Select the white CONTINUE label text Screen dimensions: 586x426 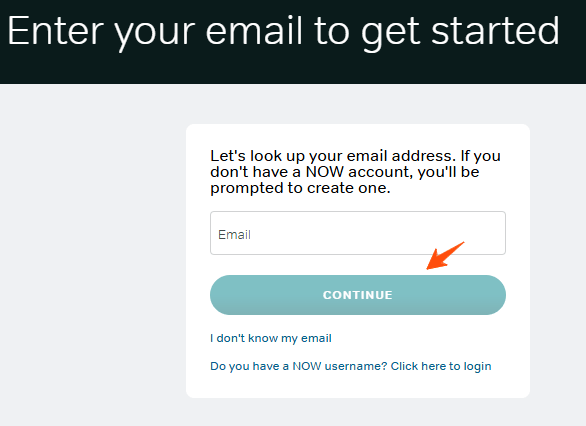tap(358, 295)
